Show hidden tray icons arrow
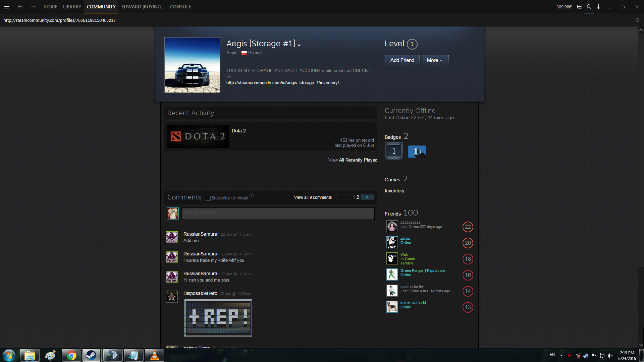 pyautogui.click(x=561, y=356)
